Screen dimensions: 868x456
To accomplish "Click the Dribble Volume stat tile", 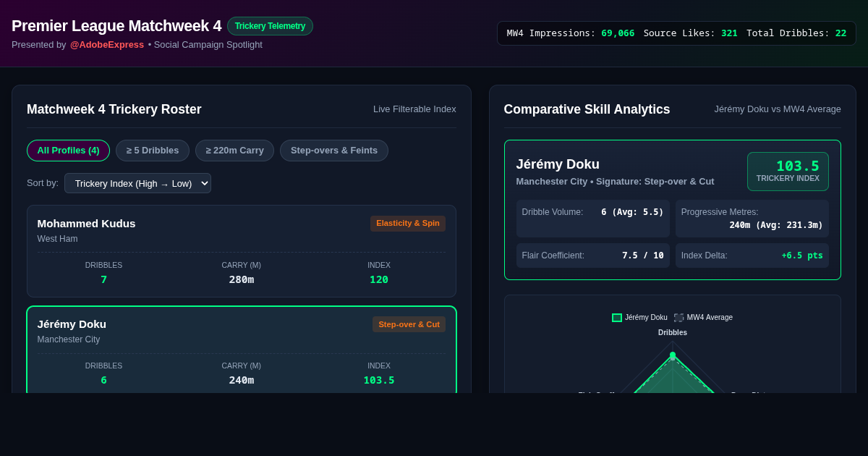I will click(x=593, y=219).
